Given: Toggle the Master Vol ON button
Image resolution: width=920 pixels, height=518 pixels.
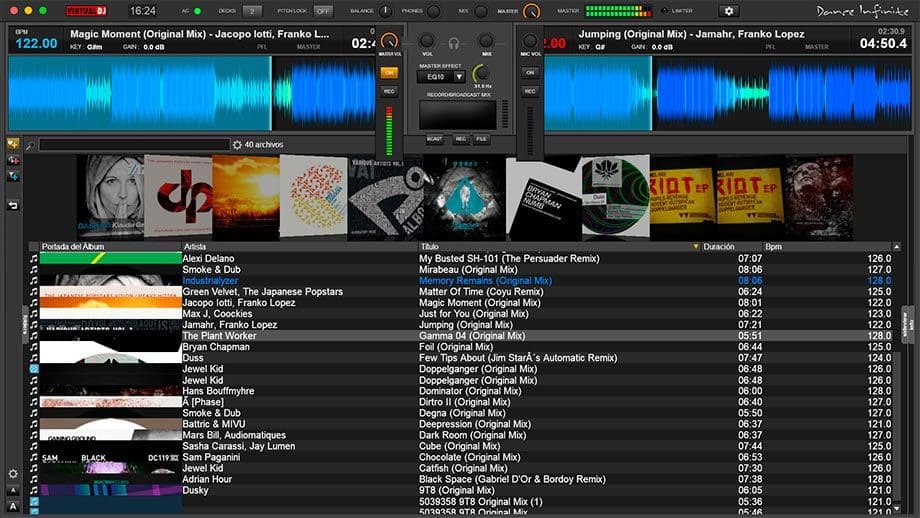Looking at the screenshot, I should click(x=388, y=73).
